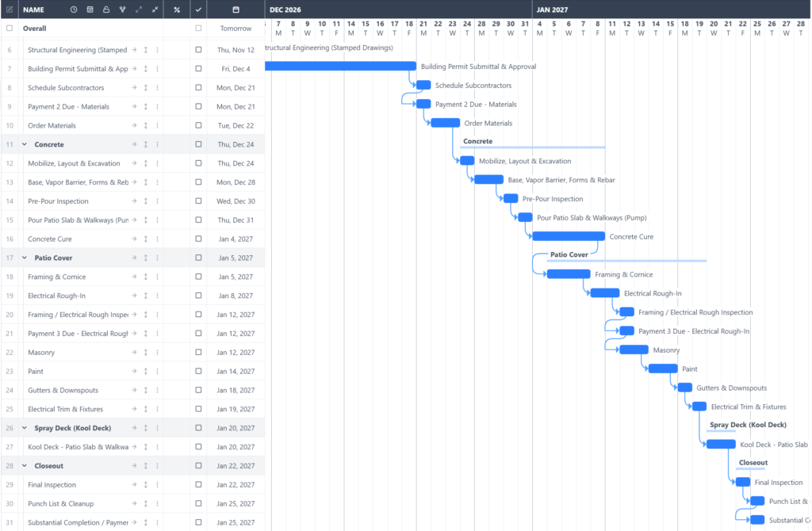Click the move handle on Order Materials row
Viewport: 812px width, 531px height.
pyautogui.click(x=146, y=125)
